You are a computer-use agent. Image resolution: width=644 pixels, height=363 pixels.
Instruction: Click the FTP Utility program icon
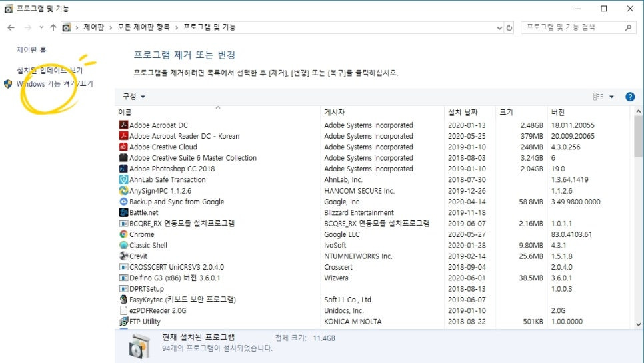pyautogui.click(x=123, y=321)
